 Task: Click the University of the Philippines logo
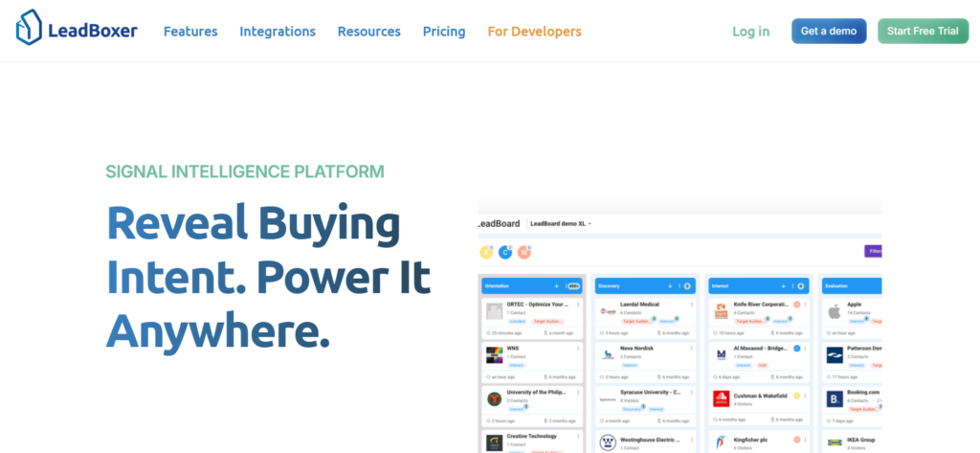point(495,399)
